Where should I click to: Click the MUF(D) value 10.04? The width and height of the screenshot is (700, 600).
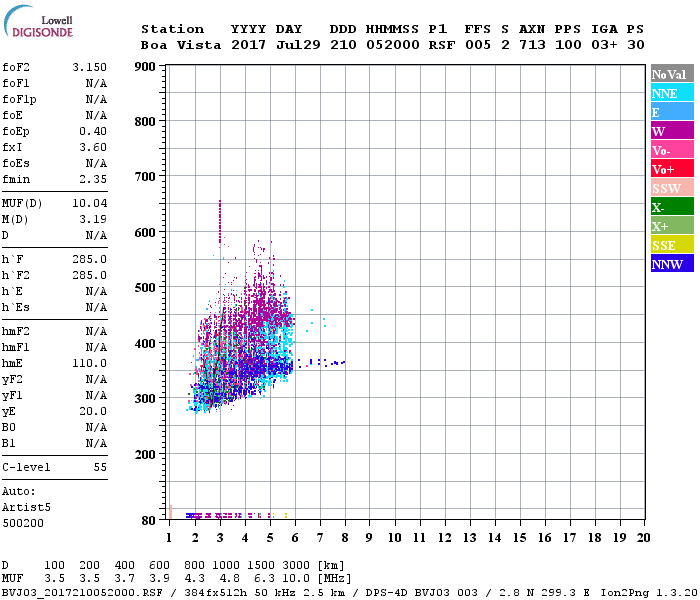pyautogui.click(x=89, y=204)
